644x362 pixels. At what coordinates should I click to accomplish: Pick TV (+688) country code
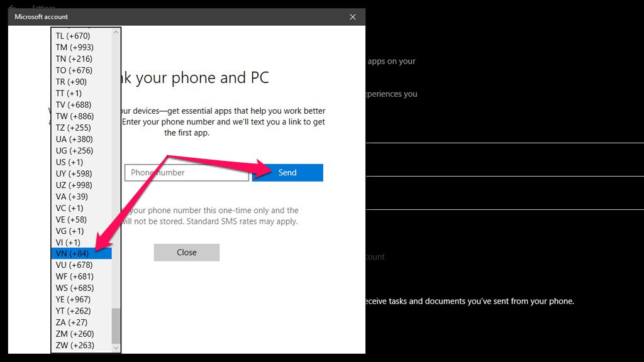[81, 105]
